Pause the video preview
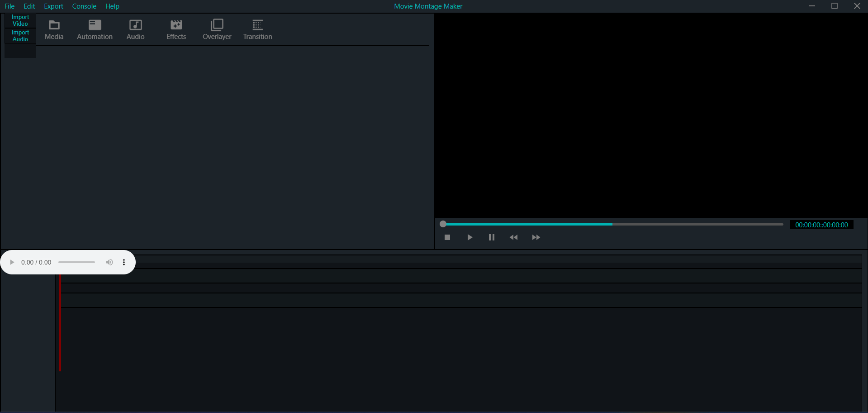Screen dimensions: 868x413 pos(492,237)
